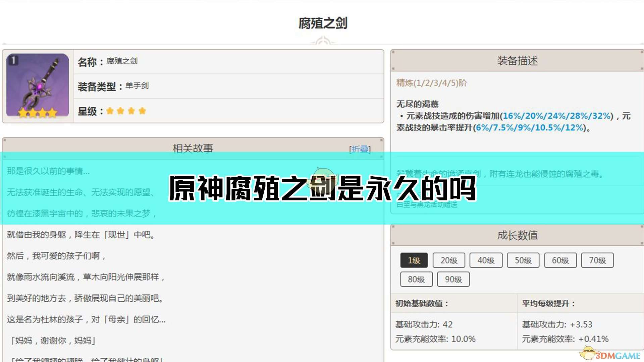Click the 初始基础数值 column heading
644x362 pixels.
422,304
